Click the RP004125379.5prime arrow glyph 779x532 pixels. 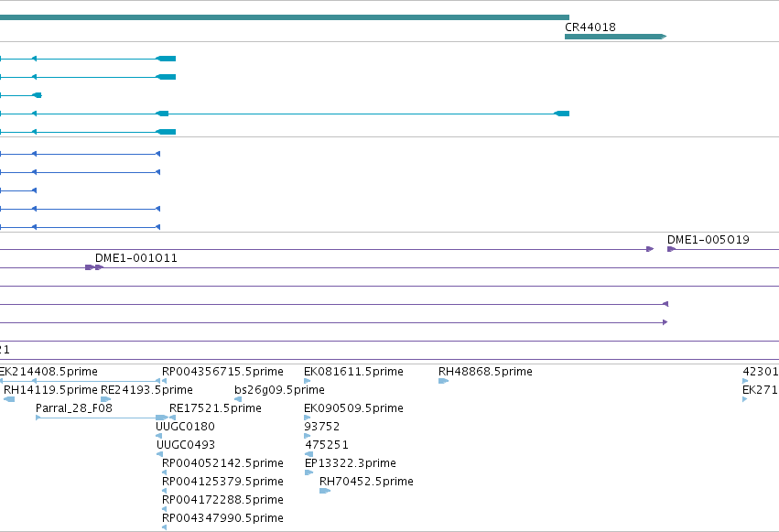click(164, 491)
